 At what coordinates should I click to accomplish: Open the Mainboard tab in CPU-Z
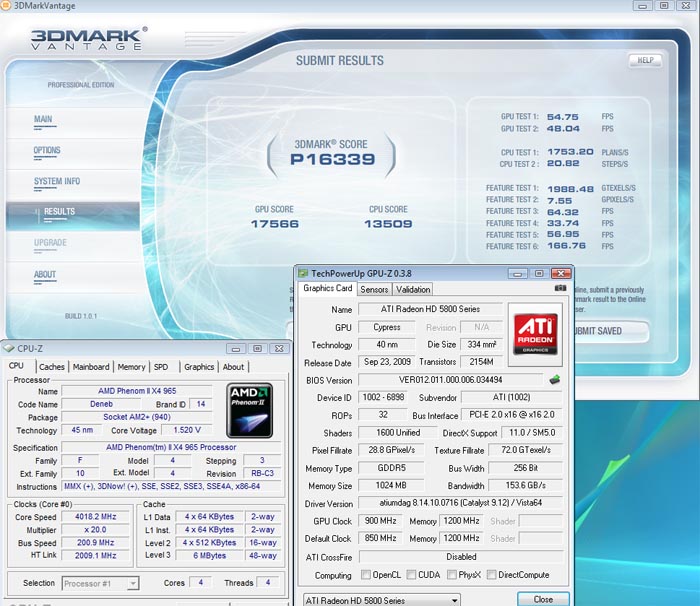pos(91,367)
